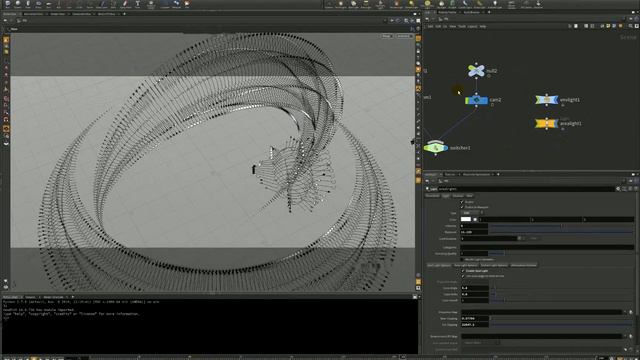Select the Sphere shelf tool
640x360 pixels.
[x=18, y=4]
